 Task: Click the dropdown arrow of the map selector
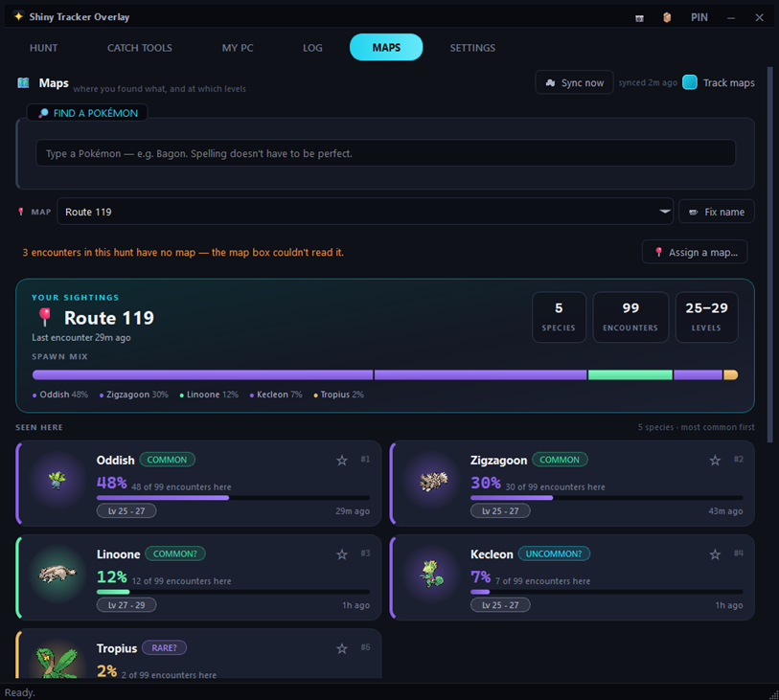tap(664, 212)
